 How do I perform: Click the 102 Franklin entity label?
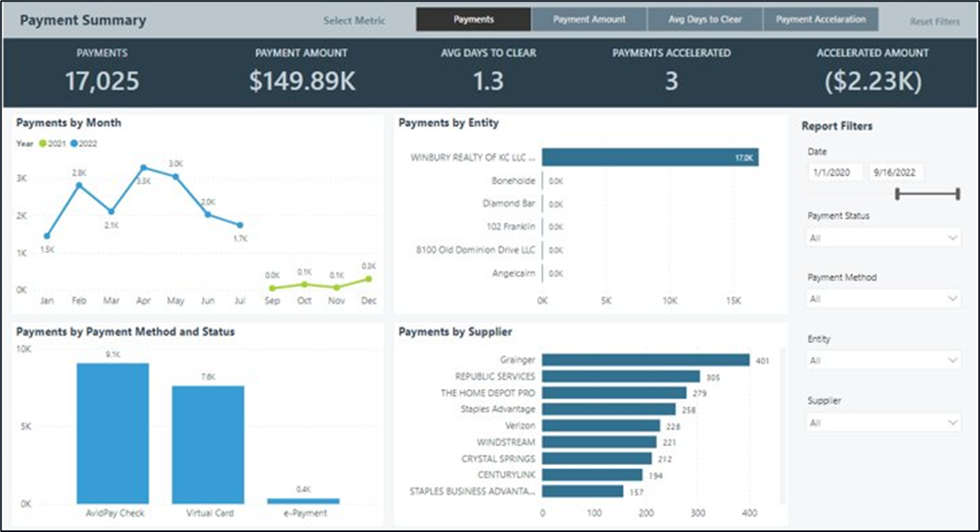click(x=511, y=227)
